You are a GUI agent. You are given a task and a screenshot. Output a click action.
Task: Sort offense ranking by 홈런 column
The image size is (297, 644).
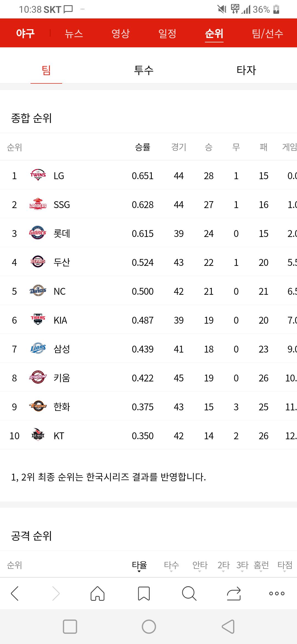[x=261, y=565]
